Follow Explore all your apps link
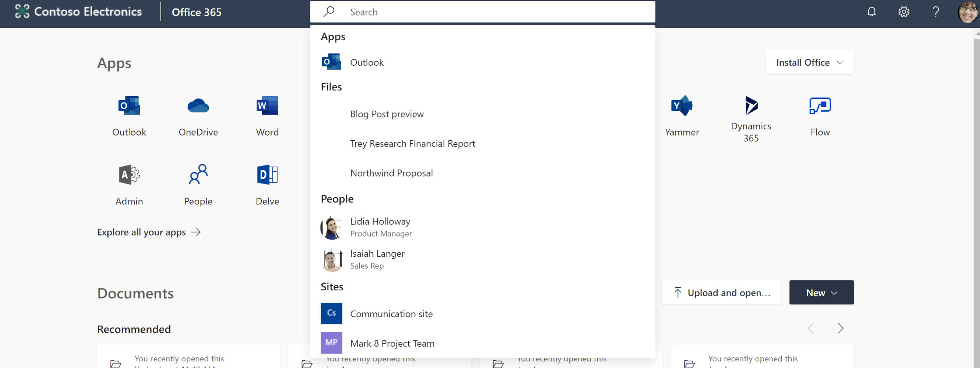980x368 pixels. 149,232
